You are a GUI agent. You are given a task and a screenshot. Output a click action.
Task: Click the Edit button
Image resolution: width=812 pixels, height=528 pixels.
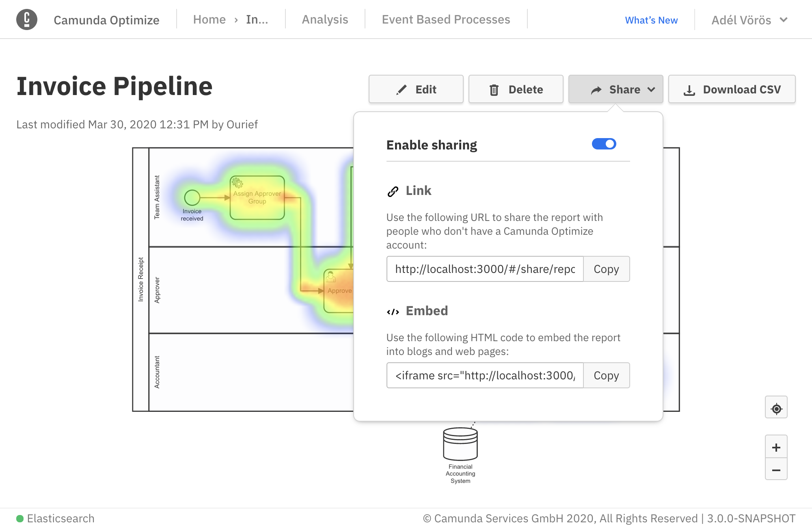[416, 89]
